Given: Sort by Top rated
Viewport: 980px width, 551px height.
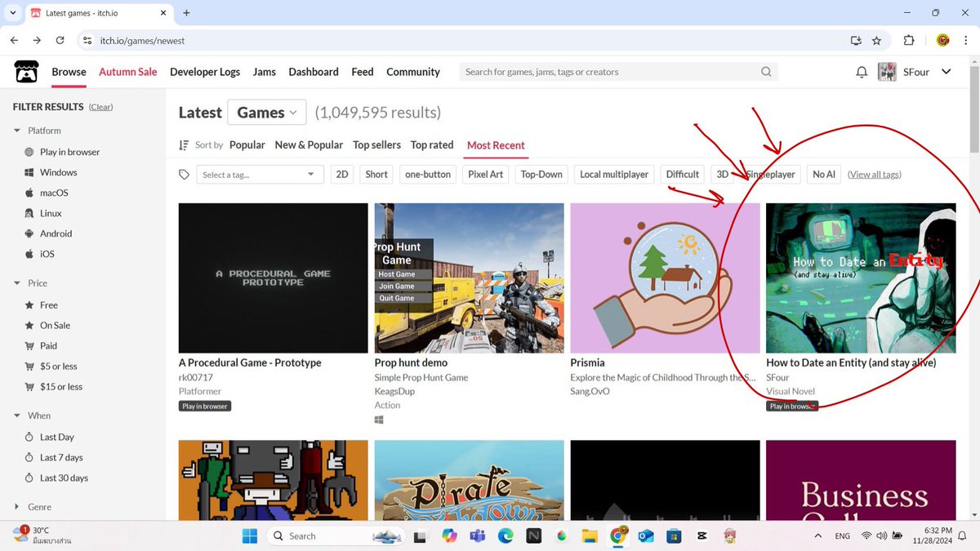Looking at the screenshot, I should point(432,144).
